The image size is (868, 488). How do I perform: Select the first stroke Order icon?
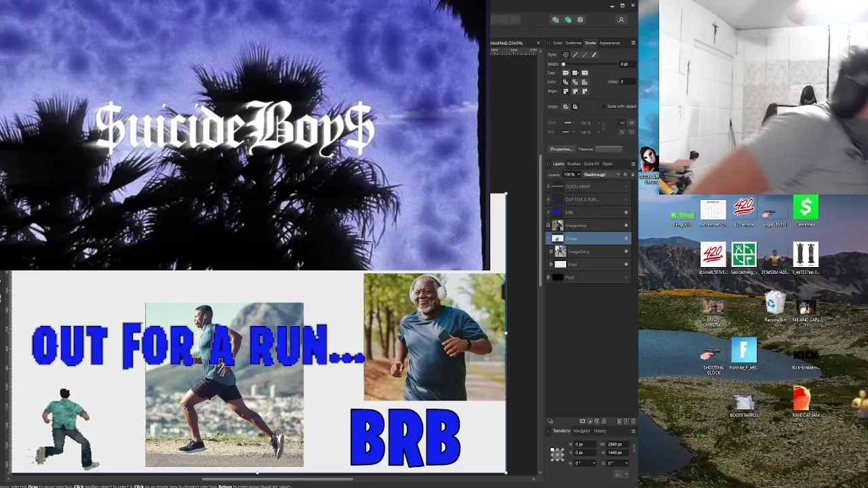[x=566, y=106]
